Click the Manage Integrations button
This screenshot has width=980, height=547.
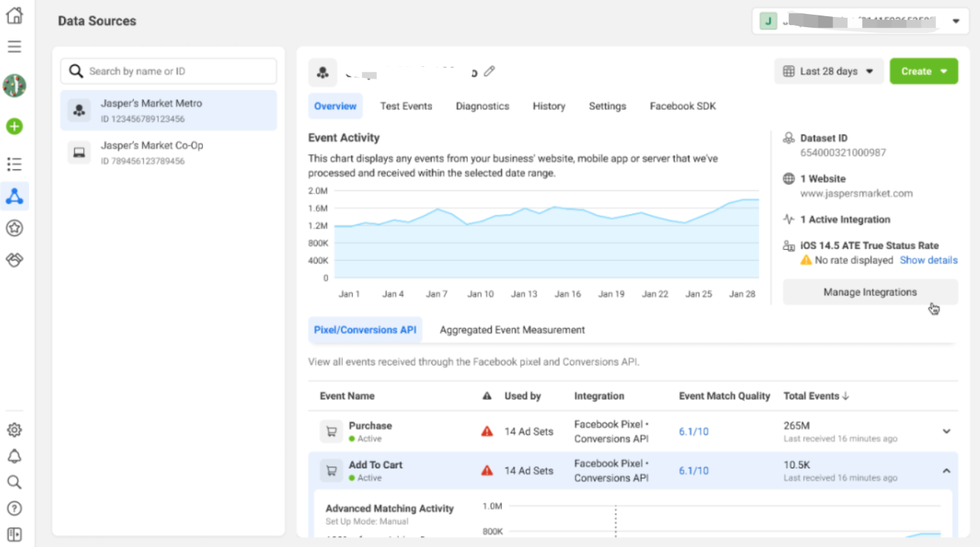870,292
